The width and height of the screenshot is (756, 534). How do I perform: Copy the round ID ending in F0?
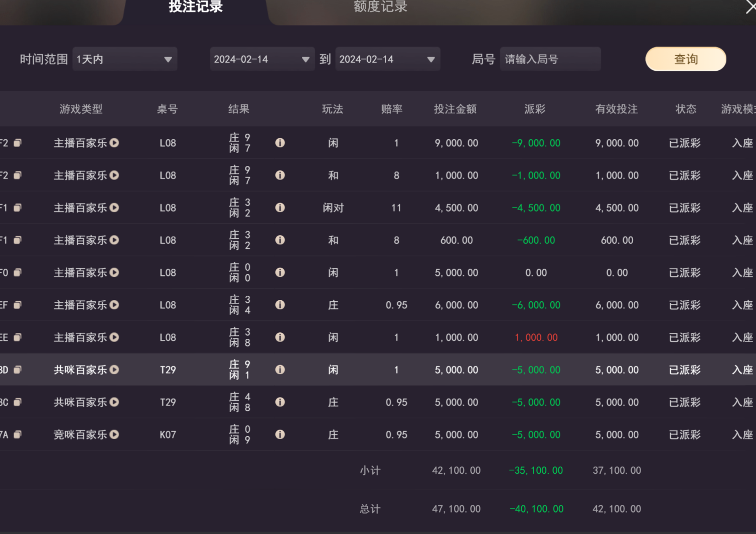18,273
